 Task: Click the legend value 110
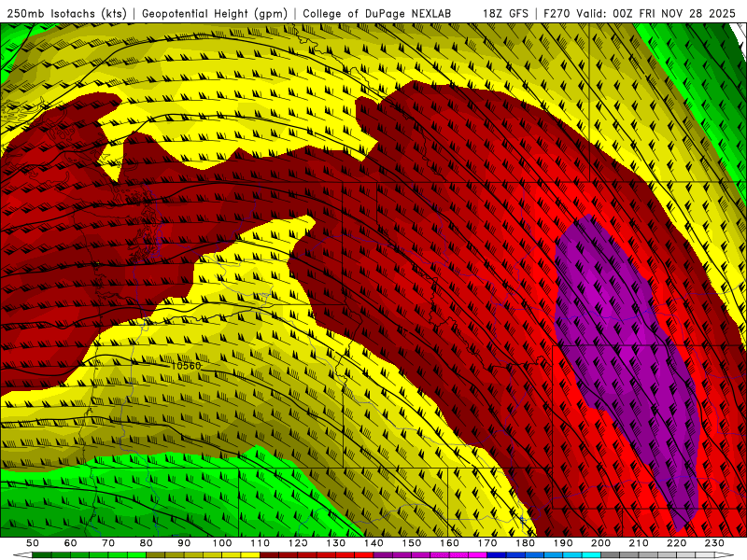click(x=261, y=543)
